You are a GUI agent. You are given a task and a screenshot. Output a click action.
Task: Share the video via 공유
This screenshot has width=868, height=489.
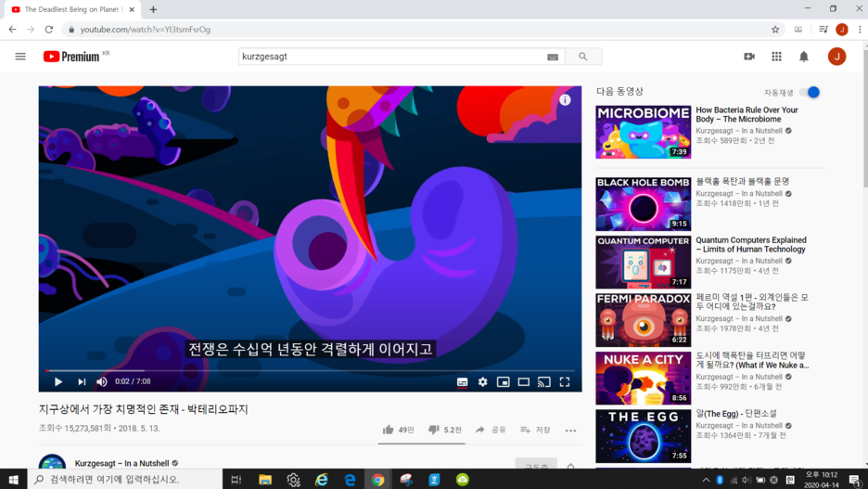(x=491, y=430)
